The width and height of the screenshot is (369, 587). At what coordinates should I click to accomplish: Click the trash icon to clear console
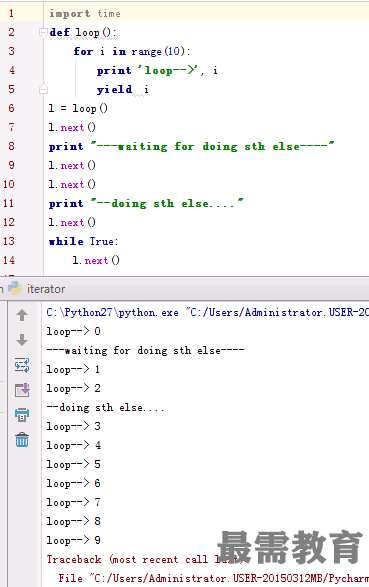22,440
